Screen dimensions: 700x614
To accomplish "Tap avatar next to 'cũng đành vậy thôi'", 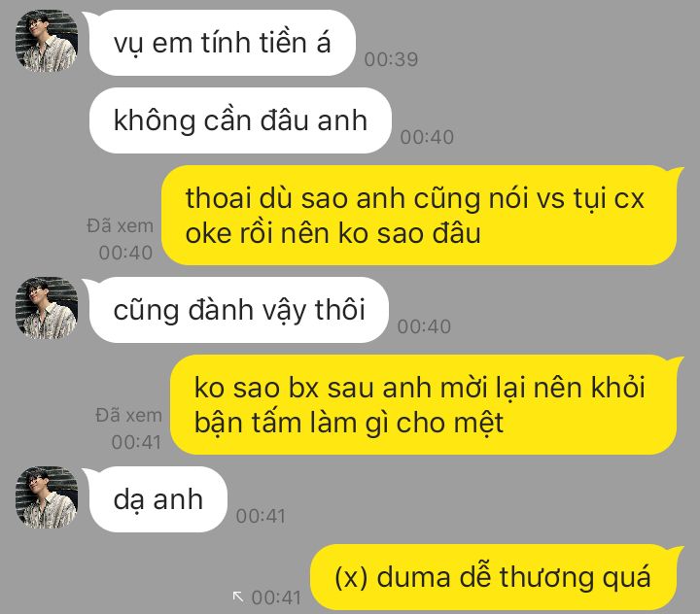I will [47, 308].
